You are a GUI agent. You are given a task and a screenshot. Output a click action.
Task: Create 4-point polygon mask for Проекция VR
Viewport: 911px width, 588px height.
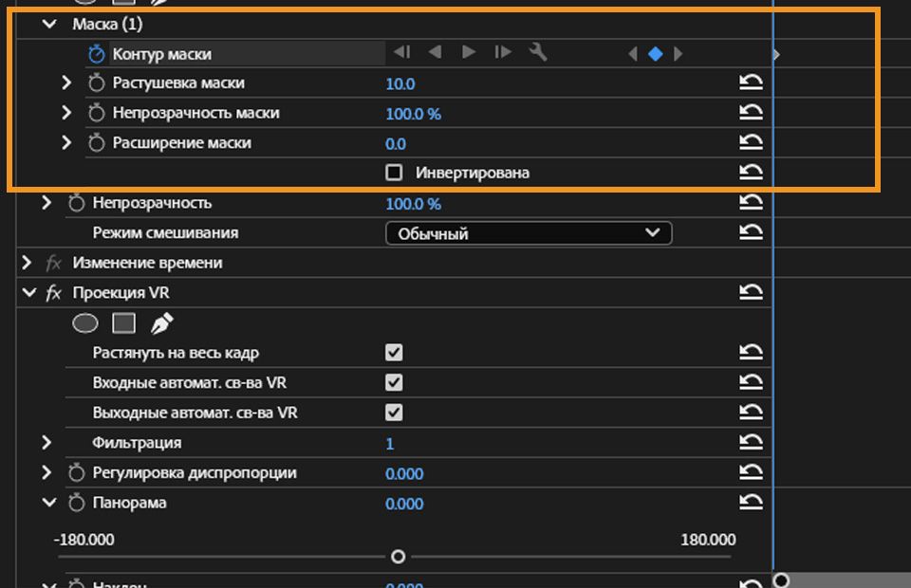click(123, 323)
